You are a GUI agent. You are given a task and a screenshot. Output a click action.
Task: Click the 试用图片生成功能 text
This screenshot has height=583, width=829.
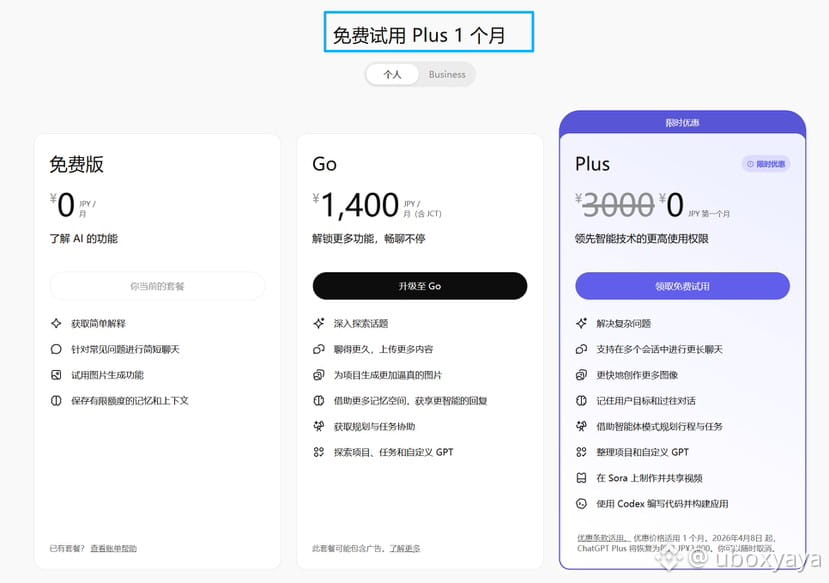(107, 375)
